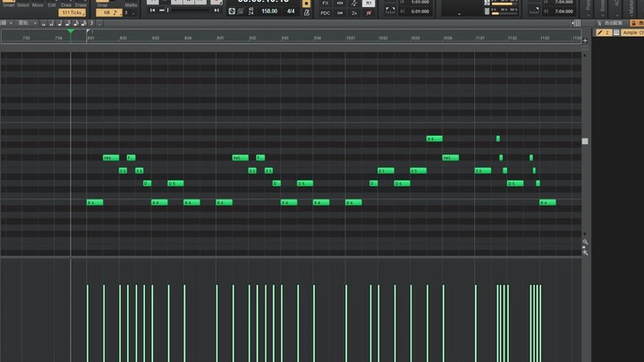Click the pencil icon on track 2
This screenshot has width=644, height=362.
(600, 32)
